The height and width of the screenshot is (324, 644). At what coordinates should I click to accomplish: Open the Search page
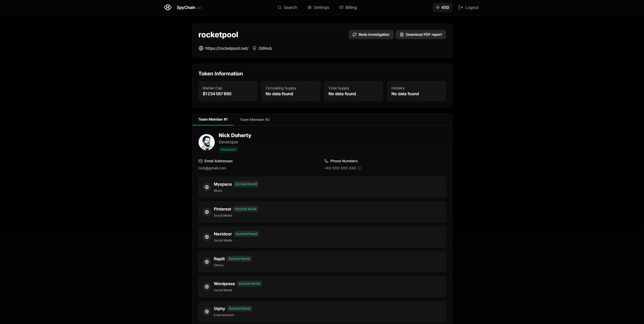(x=287, y=7)
